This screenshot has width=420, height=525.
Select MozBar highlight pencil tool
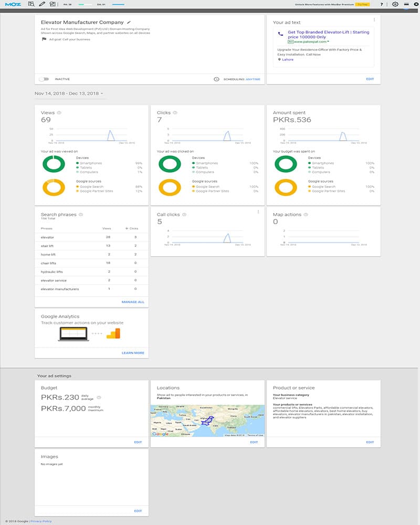tap(42, 4)
